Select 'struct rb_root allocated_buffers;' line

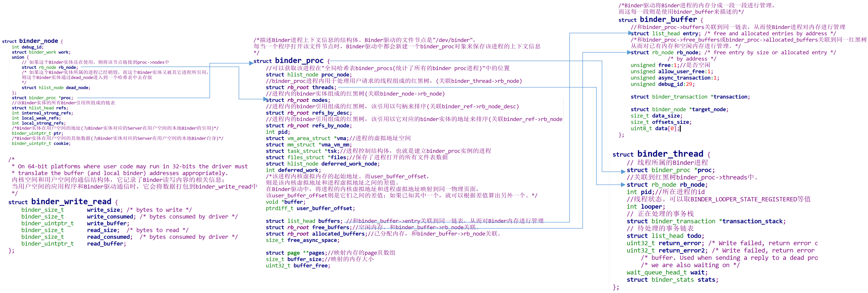pyautogui.click(x=316, y=234)
